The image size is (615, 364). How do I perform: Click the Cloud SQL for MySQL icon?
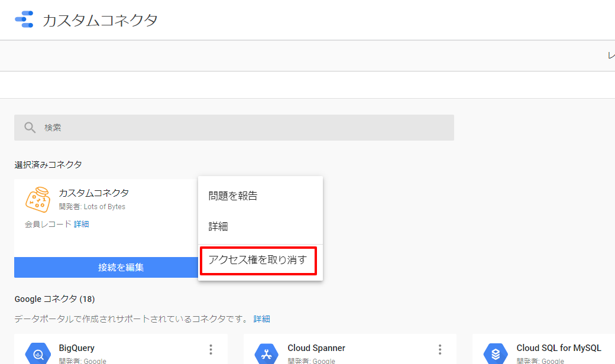(x=495, y=353)
